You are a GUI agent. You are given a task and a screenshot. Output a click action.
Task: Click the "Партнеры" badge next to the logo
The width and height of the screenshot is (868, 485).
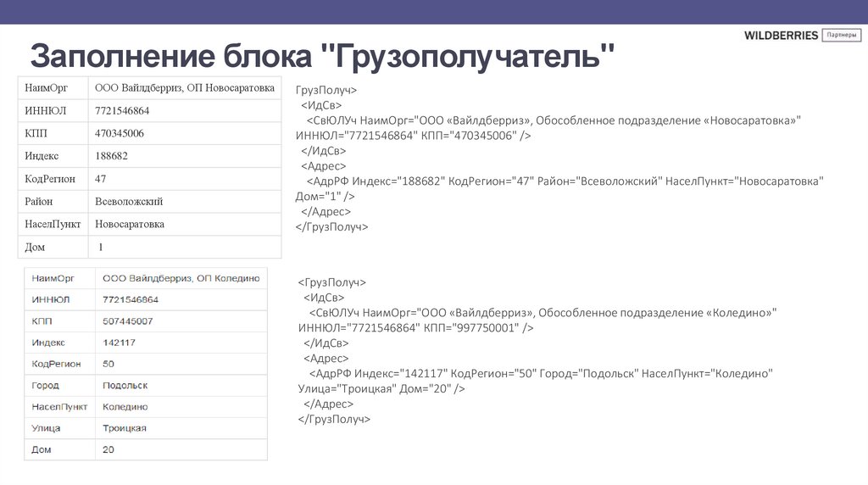coord(842,35)
